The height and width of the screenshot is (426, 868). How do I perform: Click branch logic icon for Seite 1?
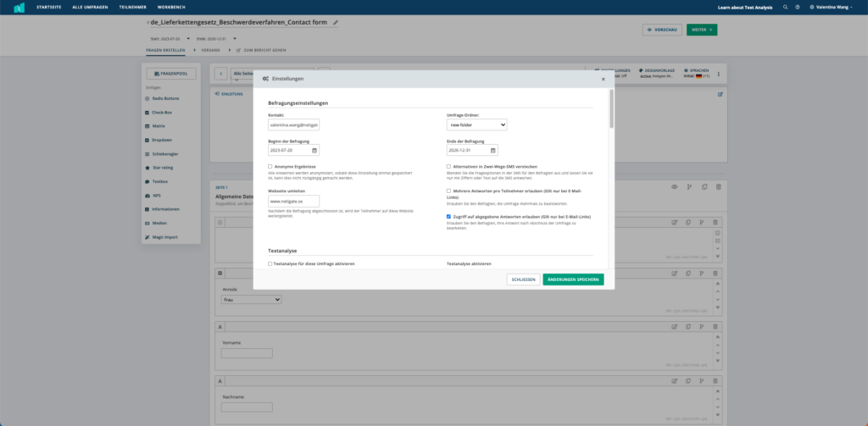(689, 187)
